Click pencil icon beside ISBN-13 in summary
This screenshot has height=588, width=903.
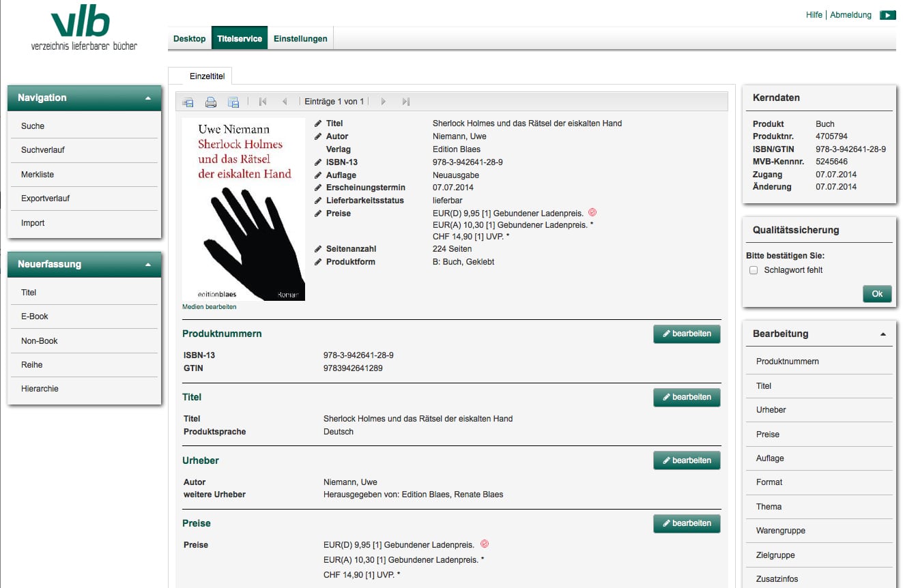[x=318, y=162]
